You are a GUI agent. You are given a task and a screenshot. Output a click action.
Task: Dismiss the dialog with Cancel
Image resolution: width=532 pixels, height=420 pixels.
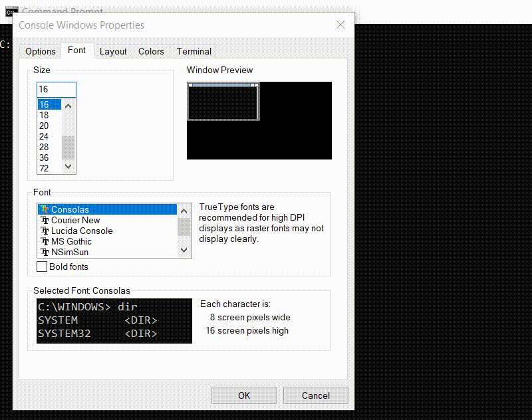click(315, 395)
